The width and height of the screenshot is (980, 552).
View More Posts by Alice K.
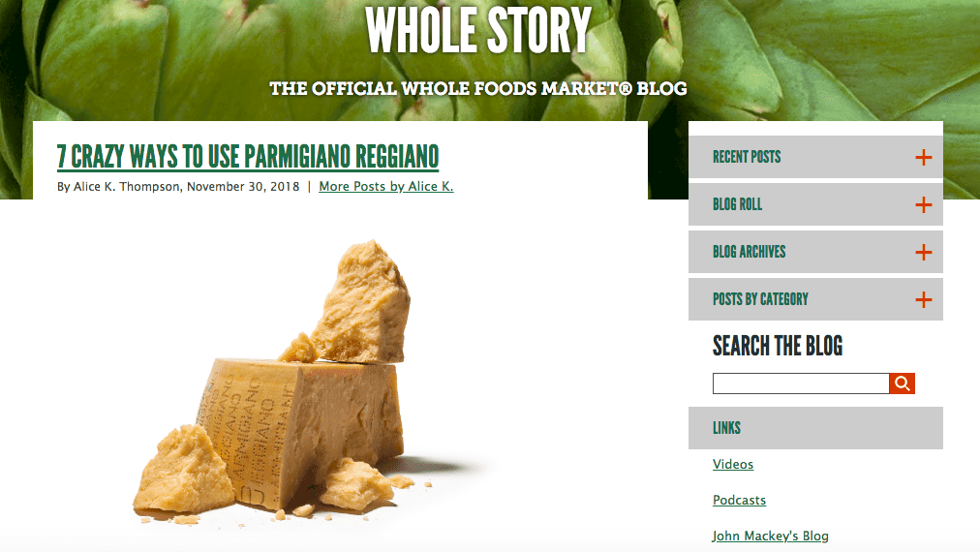[386, 186]
